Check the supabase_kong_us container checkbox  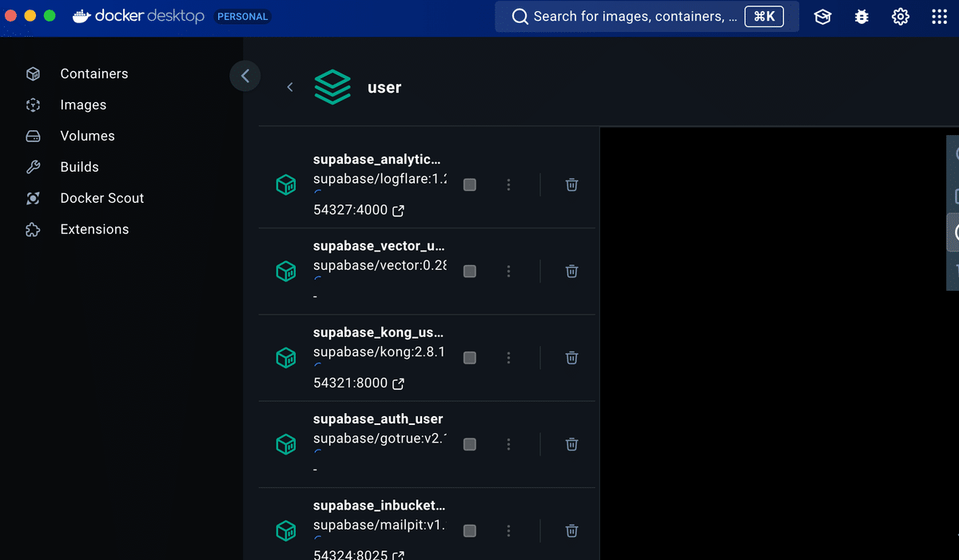tap(469, 358)
